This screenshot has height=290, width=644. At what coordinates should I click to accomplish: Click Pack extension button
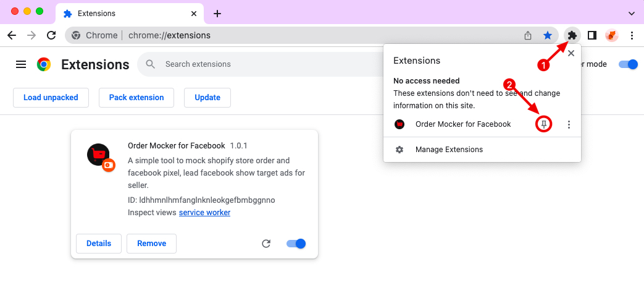[x=136, y=98]
